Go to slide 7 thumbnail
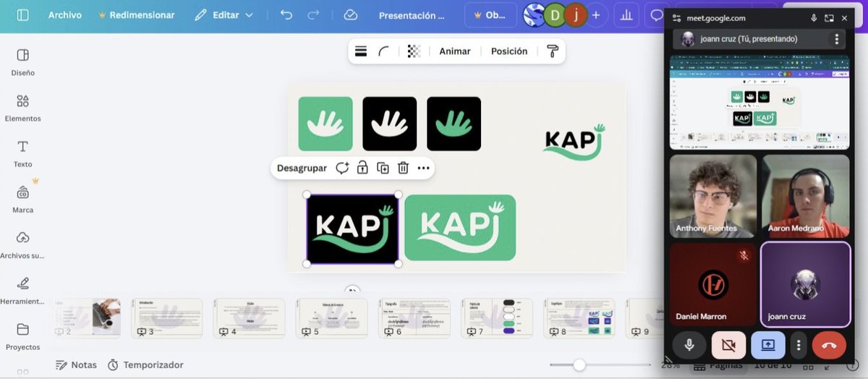868x379 pixels. [497, 318]
